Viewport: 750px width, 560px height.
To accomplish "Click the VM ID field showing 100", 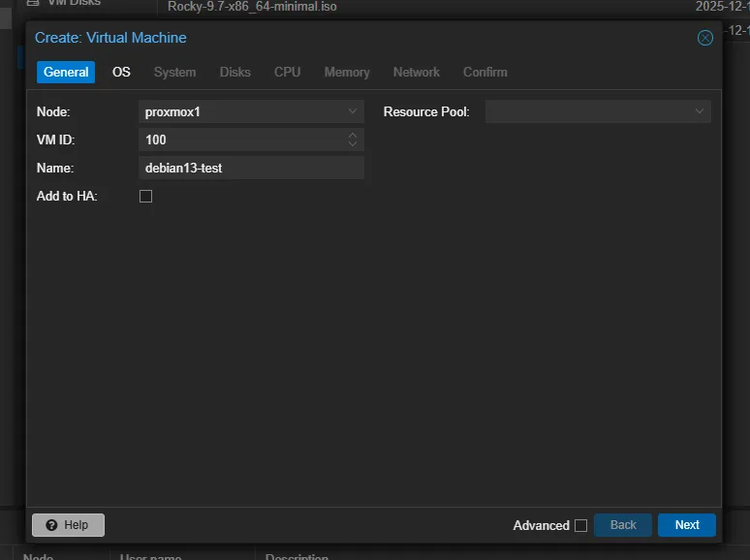I will click(242, 140).
